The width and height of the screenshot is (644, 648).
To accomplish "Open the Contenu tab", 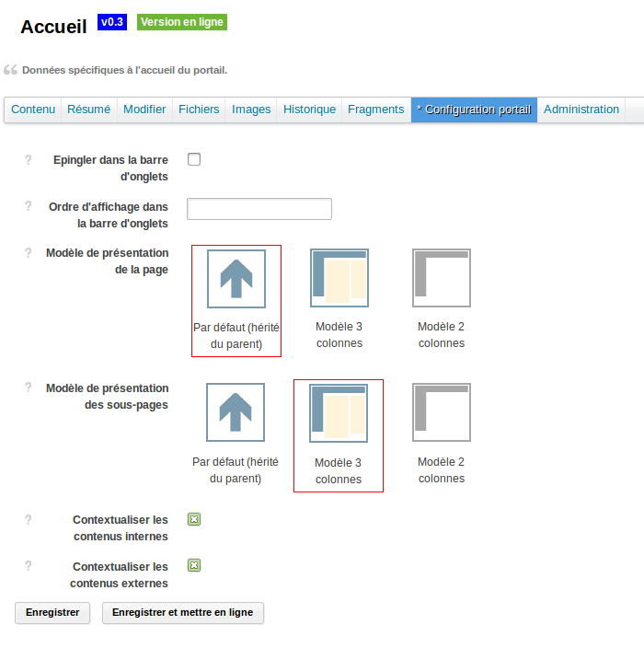I will 33,110.
